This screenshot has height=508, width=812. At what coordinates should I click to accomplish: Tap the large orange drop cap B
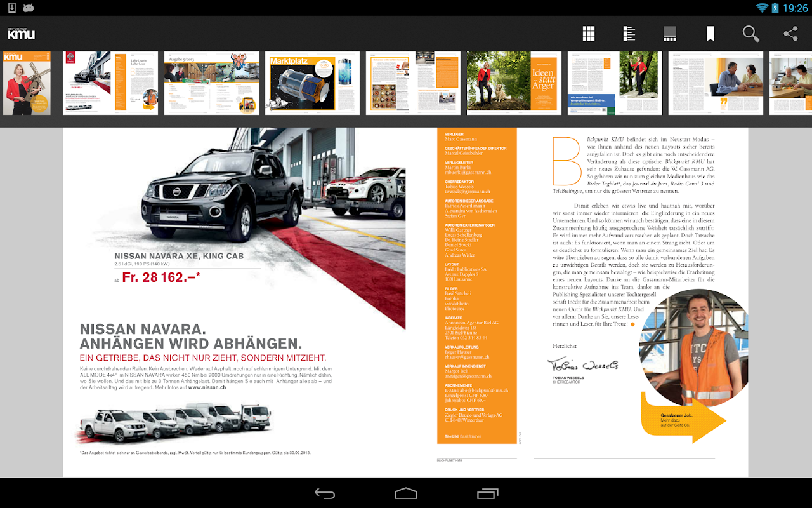coord(567,161)
